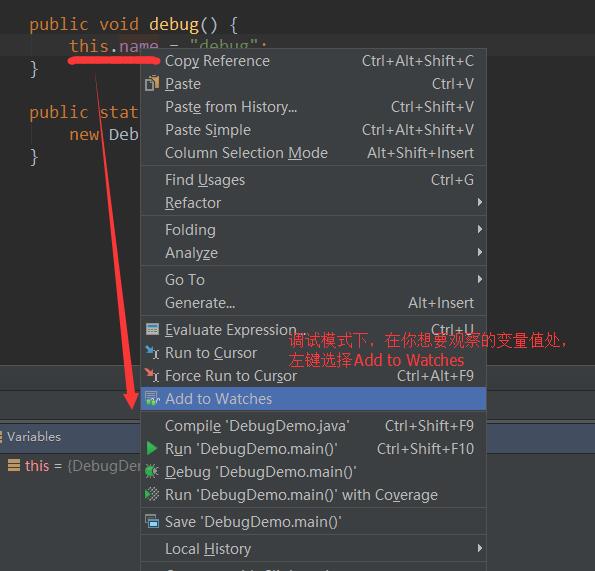This screenshot has height=571, width=595.
Task: Select Add to Watches
Action: point(313,399)
